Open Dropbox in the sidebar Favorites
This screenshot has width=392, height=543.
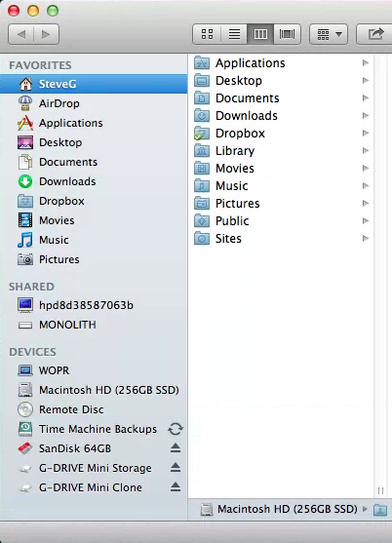[94, 201]
